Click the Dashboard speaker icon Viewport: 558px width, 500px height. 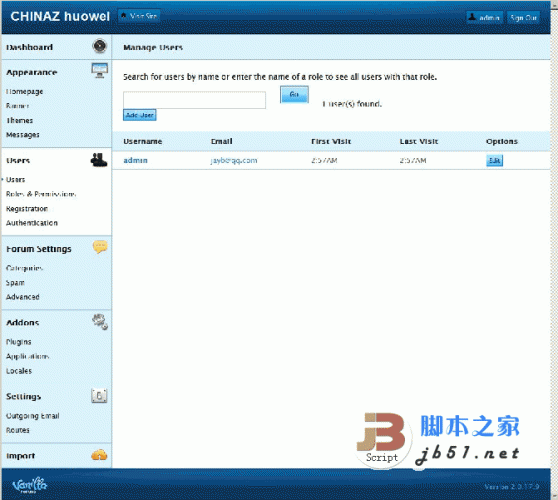(100, 46)
